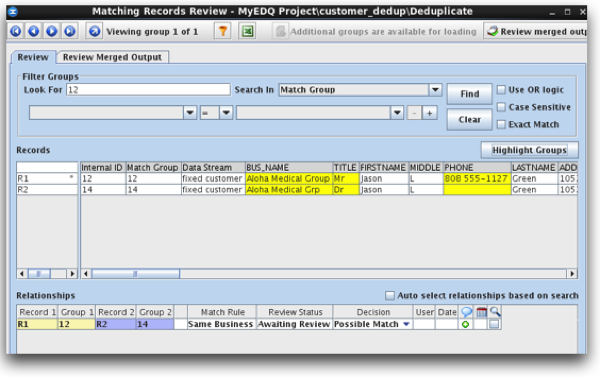The image size is (600, 377).
Task: Click the minus button to remove filter row
Action: 414,113
